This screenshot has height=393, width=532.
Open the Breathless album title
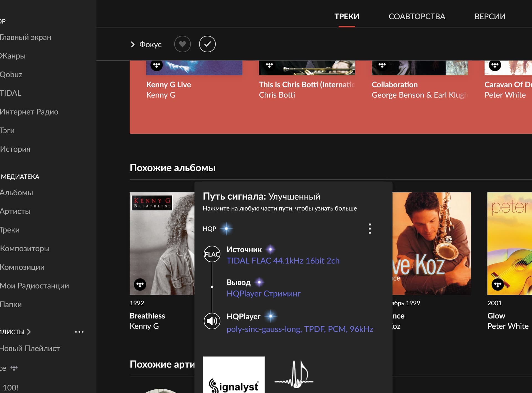[x=147, y=316]
